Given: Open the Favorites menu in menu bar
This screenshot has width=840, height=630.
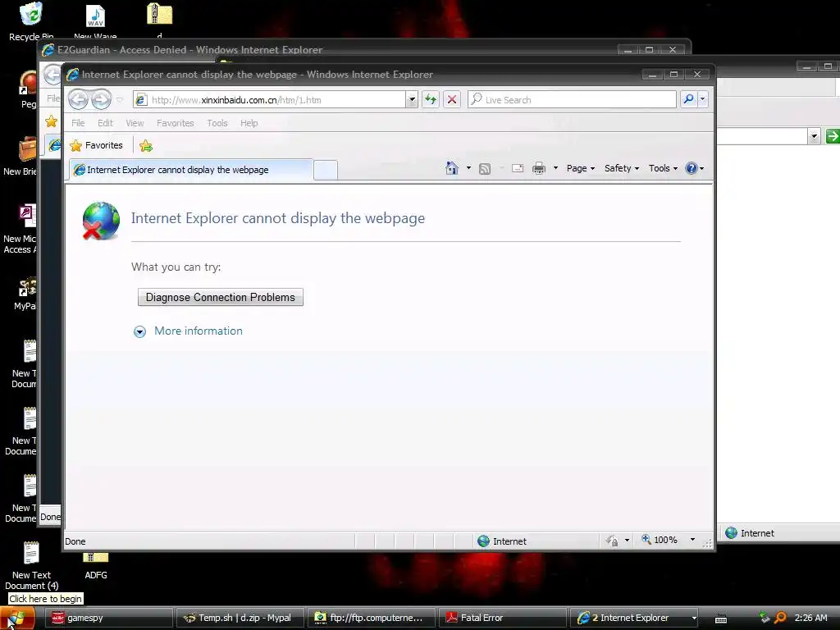Looking at the screenshot, I should pyautogui.click(x=176, y=123).
